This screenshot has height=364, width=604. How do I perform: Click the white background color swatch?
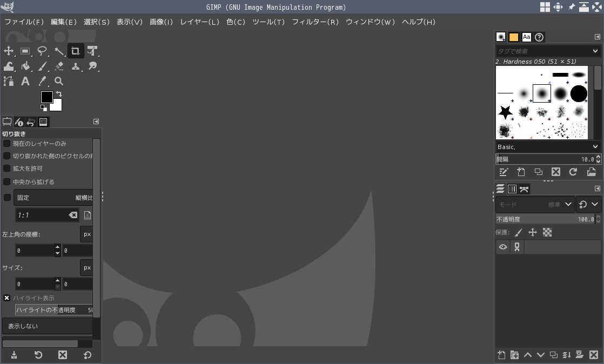coord(58,106)
